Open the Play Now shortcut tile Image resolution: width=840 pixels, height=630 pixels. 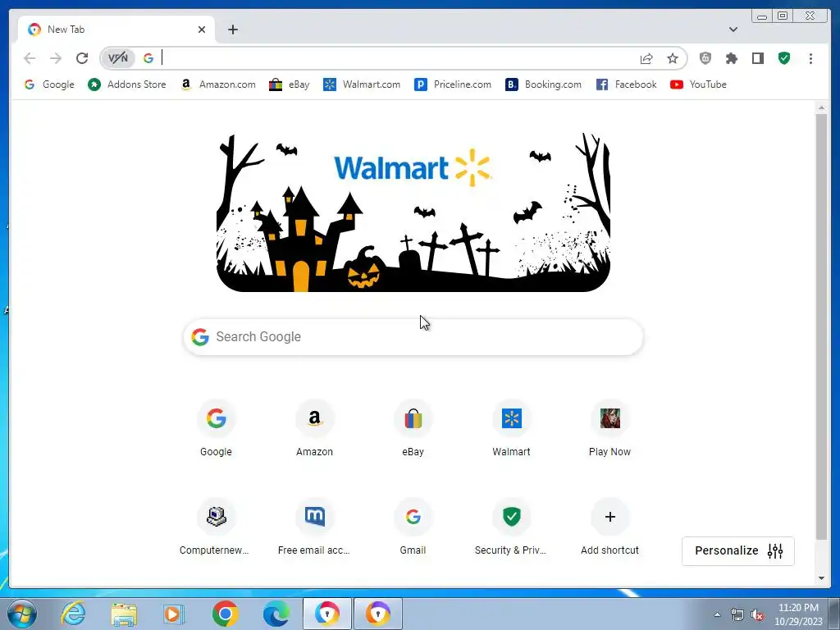tap(609, 428)
